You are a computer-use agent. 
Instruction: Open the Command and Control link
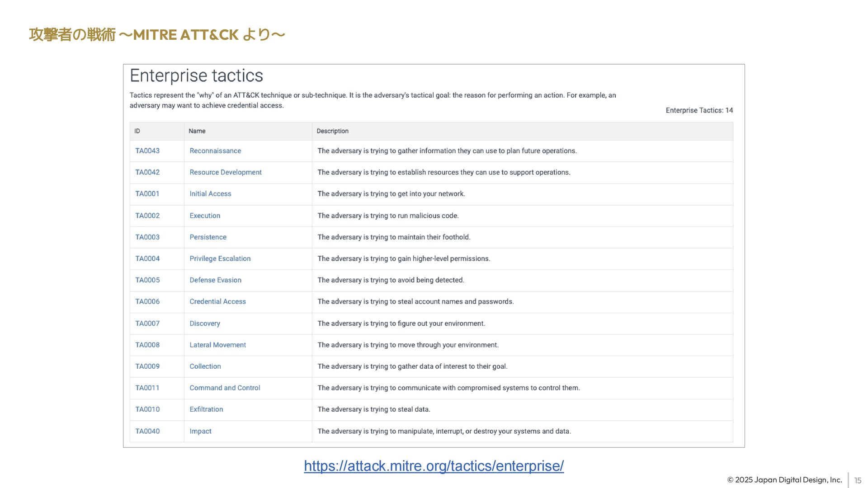pos(225,388)
